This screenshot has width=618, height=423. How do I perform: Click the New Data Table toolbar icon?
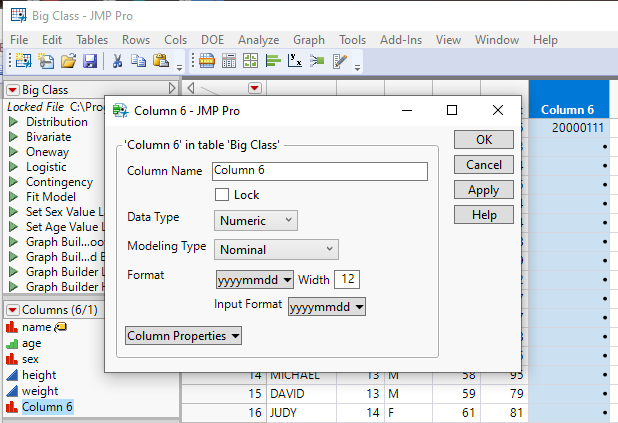22,61
